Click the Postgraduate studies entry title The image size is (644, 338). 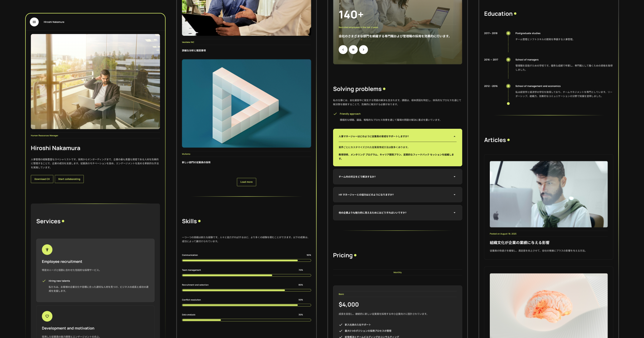coord(528,33)
